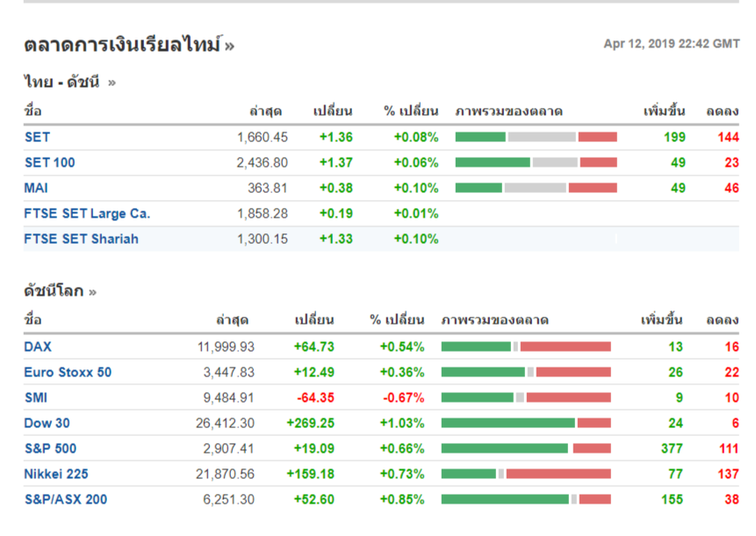756x536 pixels.
Task: Open FTSE SET Large Cap index
Action: click(87, 213)
